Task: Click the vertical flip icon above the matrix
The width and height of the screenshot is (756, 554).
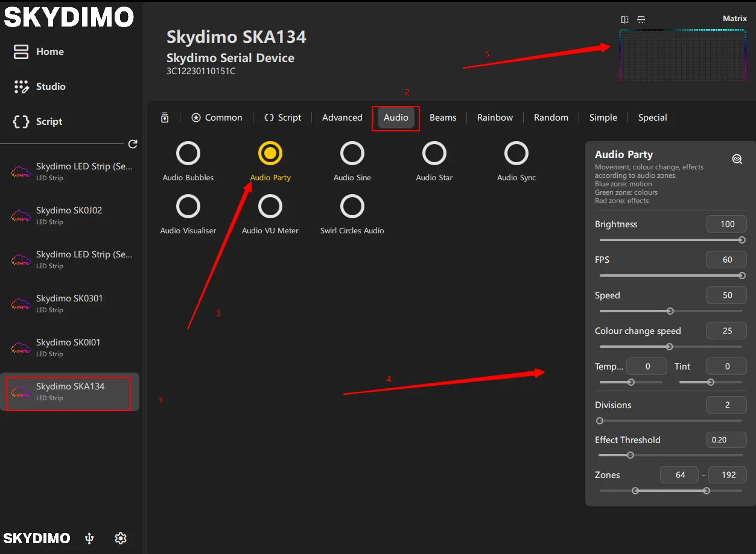Action: pyautogui.click(x=641, y=20)
